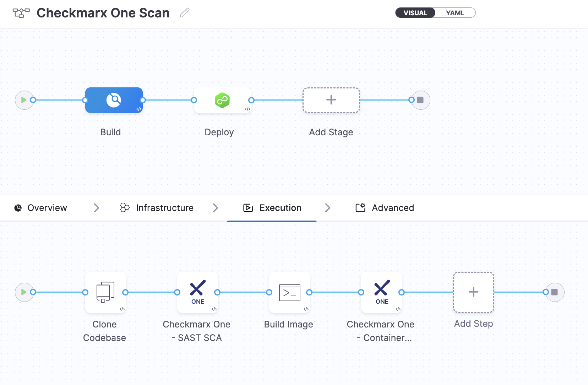Click the Clone Codebase label
This screenshot has width=588, height=385.
click(x=104, y=331)
